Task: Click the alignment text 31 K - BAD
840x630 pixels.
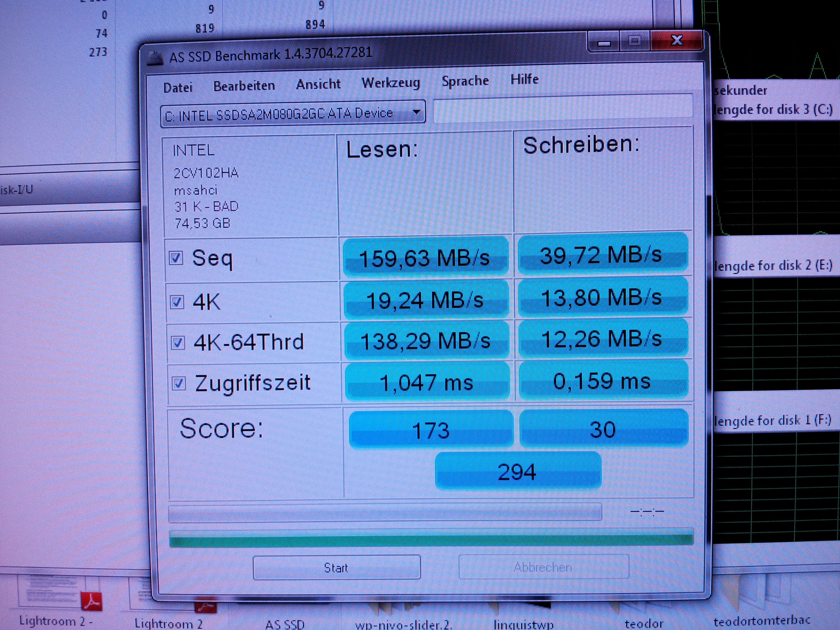Action: click(206, 207)
